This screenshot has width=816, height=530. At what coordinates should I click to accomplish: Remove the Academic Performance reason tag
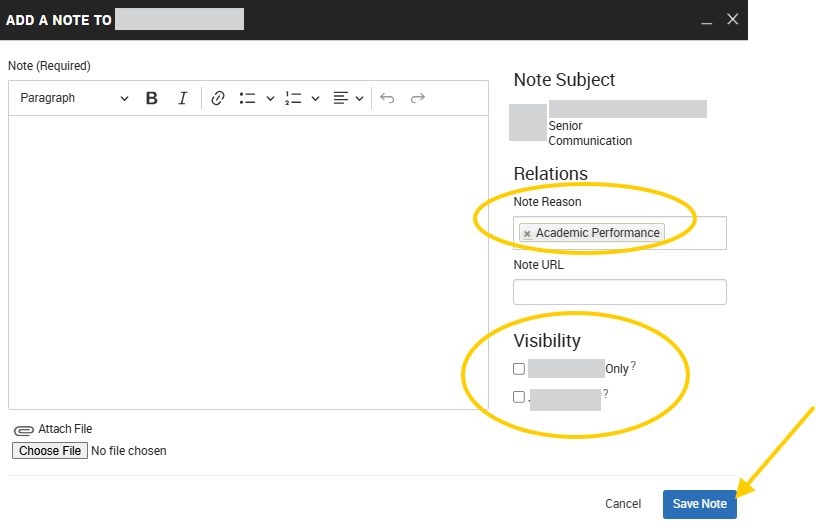tap(527, 234)
